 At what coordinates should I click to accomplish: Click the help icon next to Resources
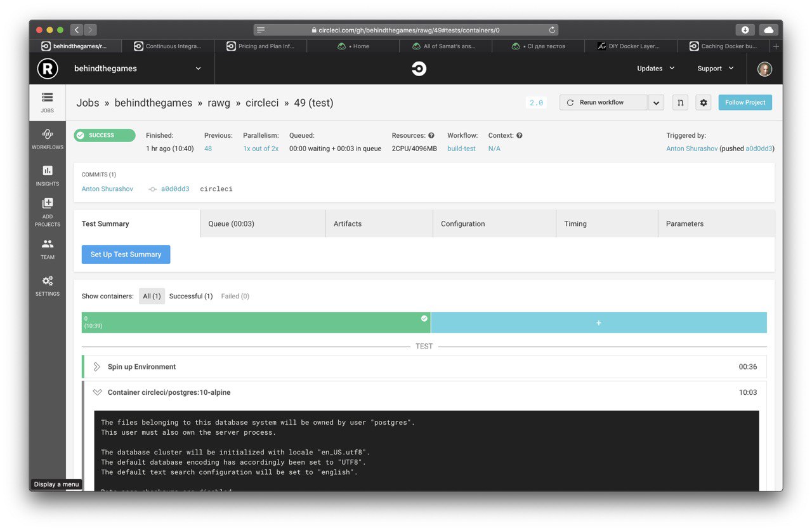pyautogui.click(x=431, y=135)
